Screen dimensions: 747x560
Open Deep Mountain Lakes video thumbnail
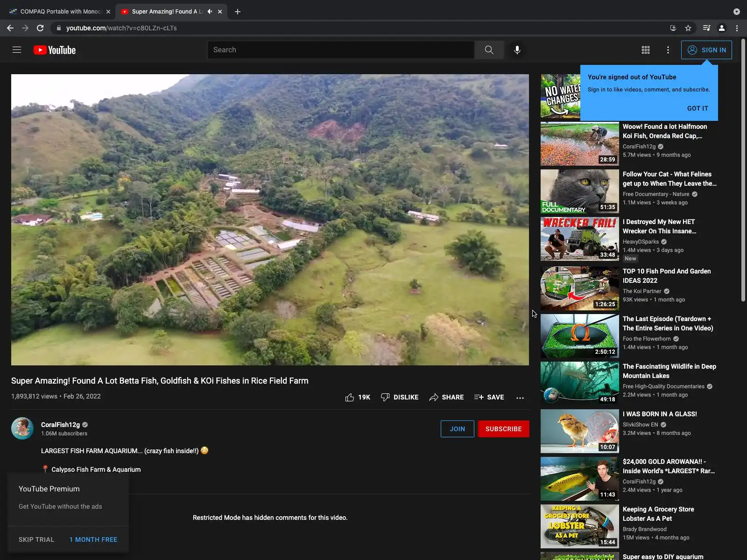pyautogui.click(x=580, y=384)
